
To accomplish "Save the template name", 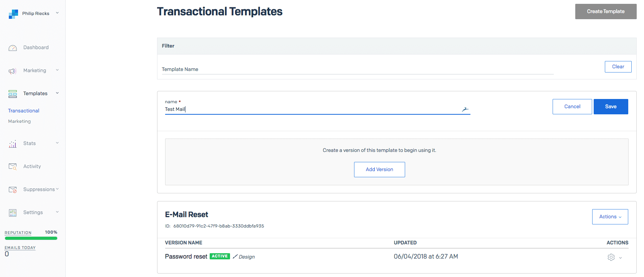I will [611, 107].
